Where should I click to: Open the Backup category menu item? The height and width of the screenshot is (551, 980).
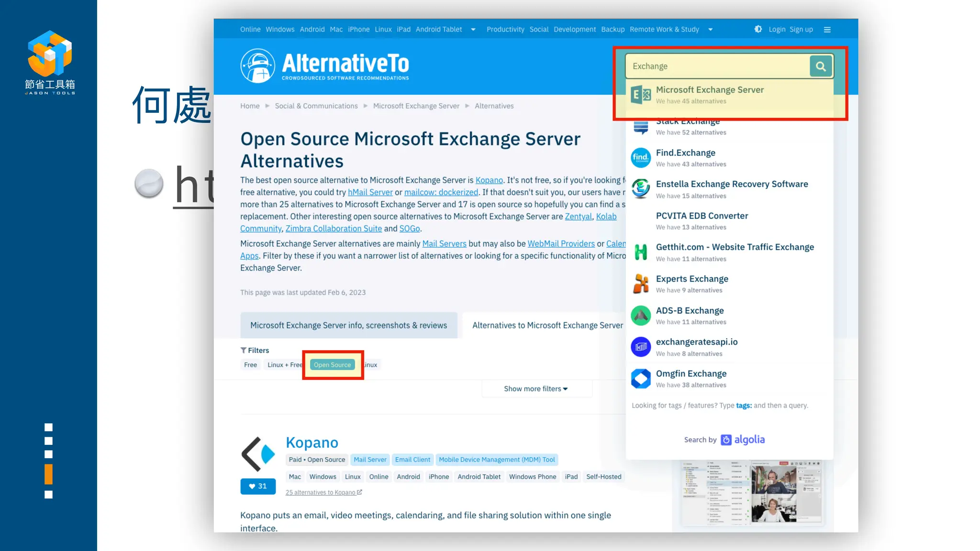(613, 30)
